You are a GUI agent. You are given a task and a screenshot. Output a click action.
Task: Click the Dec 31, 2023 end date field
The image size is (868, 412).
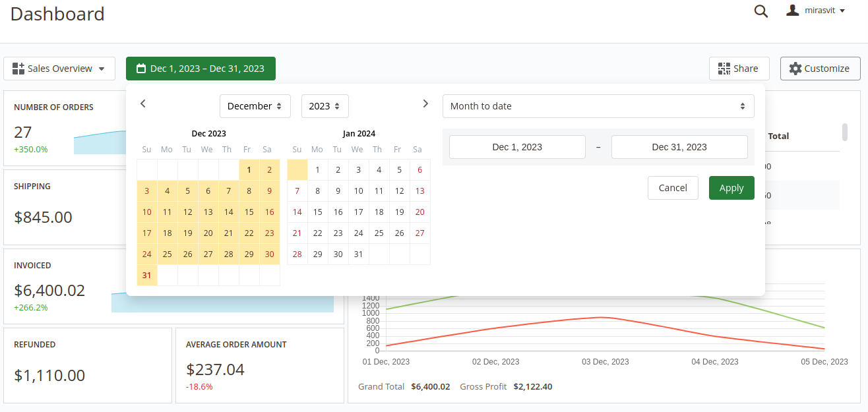click(679, 147)
